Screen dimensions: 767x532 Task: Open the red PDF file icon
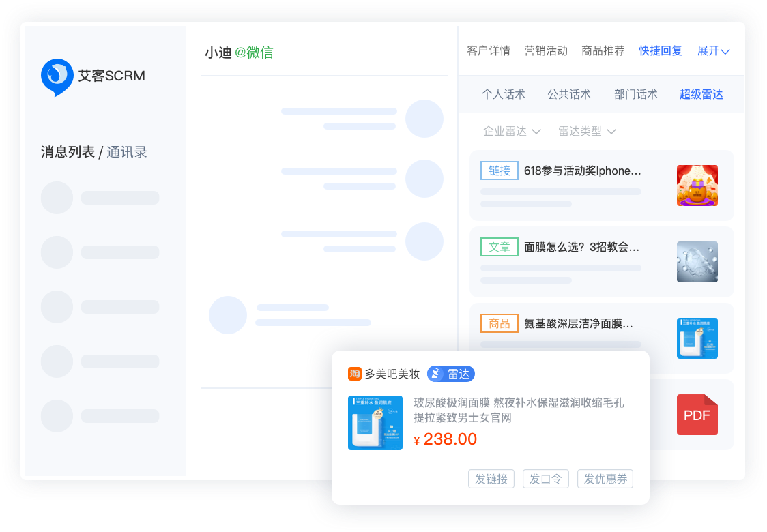pyautogui.click(x=697, y=415)
